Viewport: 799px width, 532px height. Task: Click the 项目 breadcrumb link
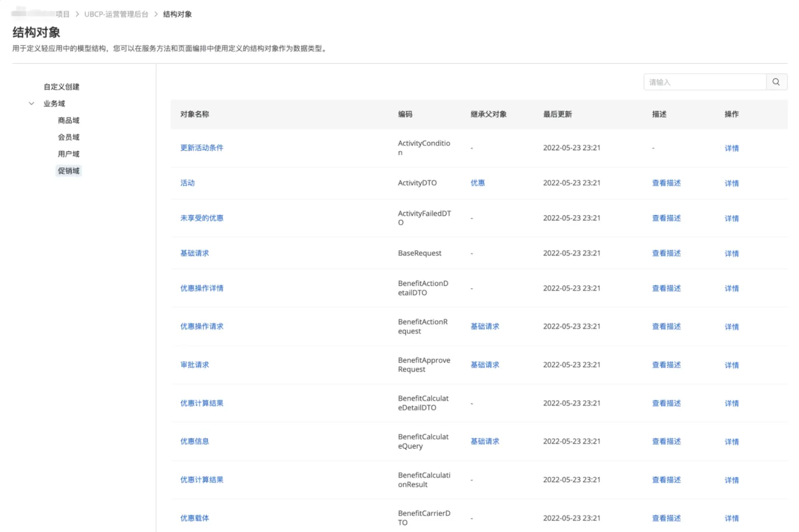pos(63,14)
